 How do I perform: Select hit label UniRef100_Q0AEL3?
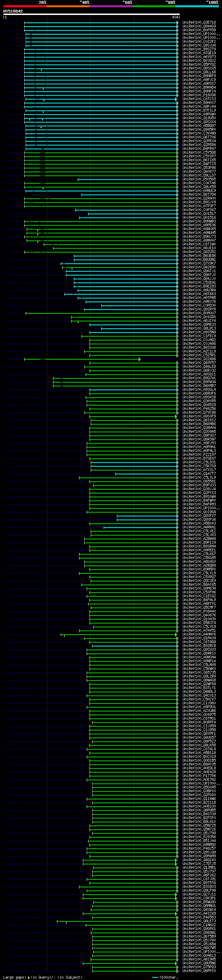pos(199,956)
